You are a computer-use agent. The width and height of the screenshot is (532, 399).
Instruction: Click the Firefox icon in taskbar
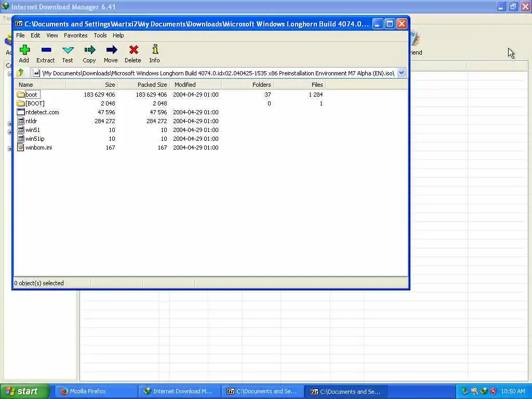tap(64, 391)
